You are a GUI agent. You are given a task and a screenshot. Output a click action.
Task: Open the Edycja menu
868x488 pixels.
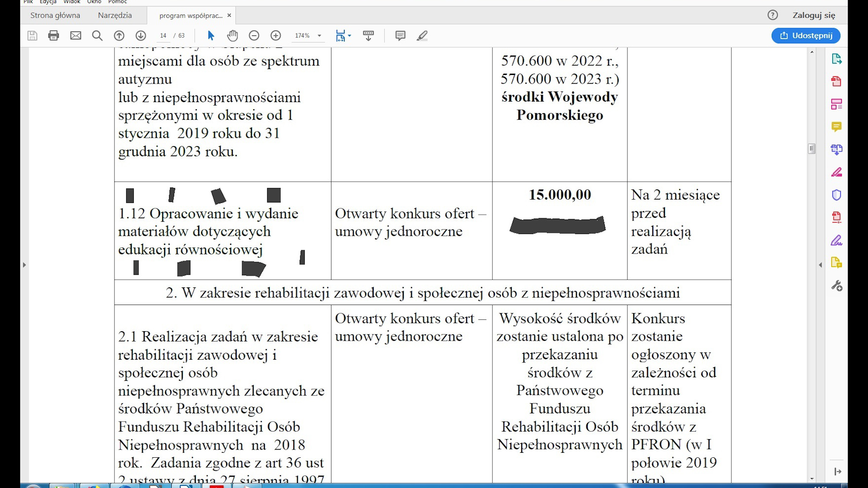click(x=48, y=2)
